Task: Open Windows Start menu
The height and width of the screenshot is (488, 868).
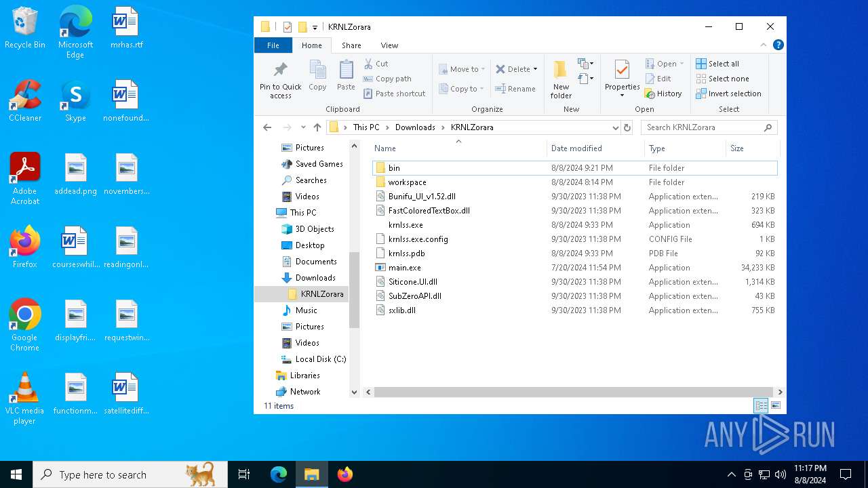Action: 16,474
